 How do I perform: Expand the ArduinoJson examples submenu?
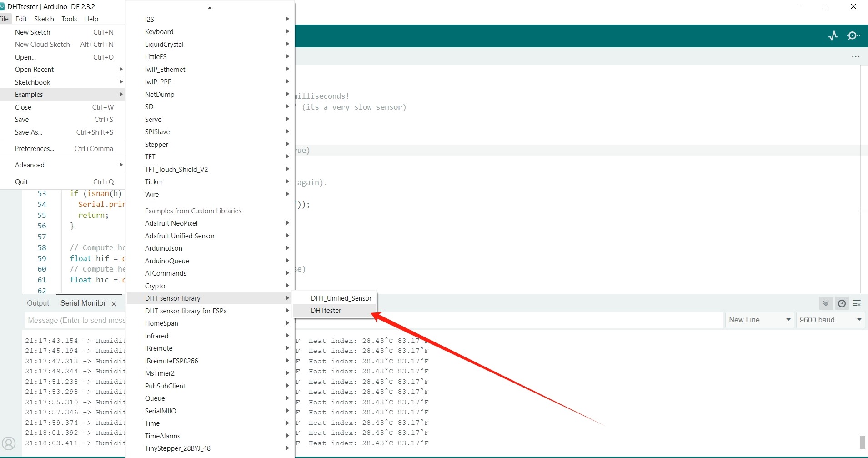[x=210, y=248]
